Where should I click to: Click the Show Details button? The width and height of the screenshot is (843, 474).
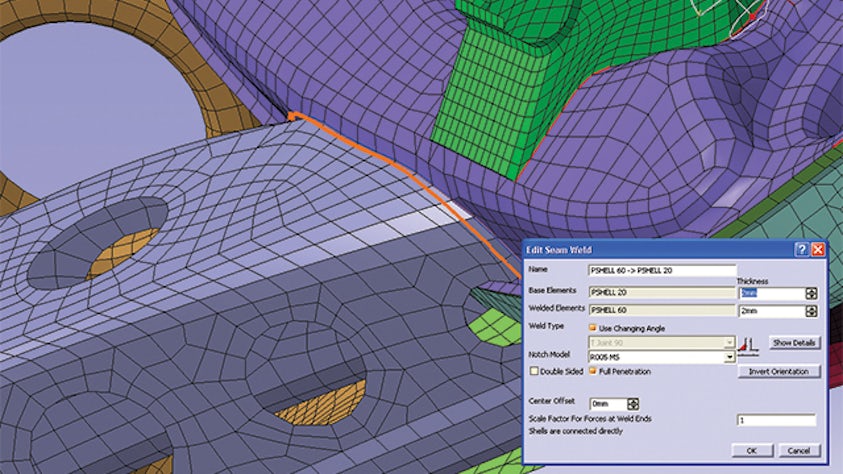tap(794, 343)
